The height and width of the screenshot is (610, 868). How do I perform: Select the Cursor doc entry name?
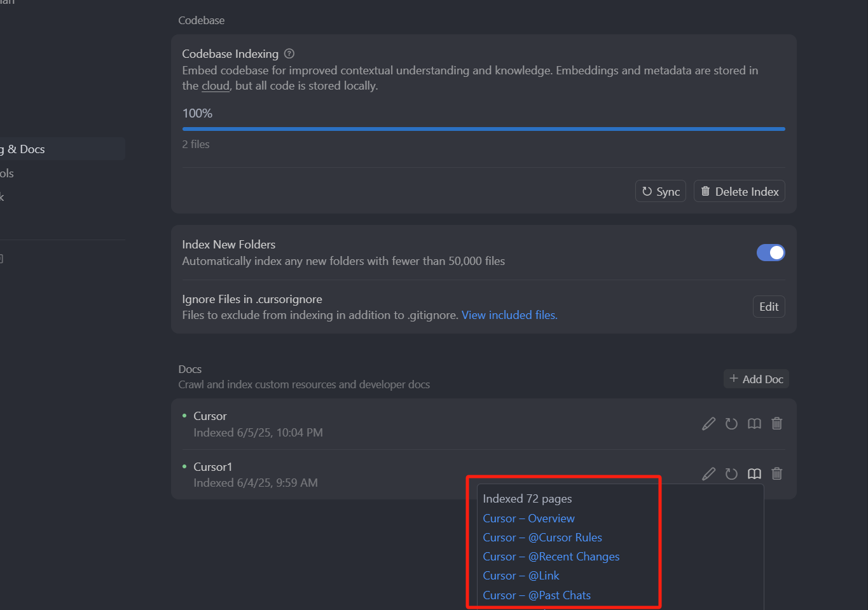click(x=210, y=416)
